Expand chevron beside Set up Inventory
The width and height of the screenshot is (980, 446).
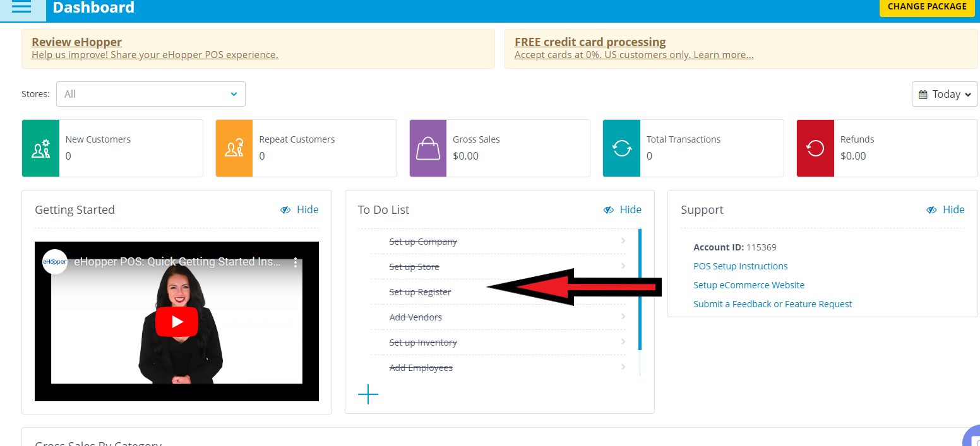623,342
